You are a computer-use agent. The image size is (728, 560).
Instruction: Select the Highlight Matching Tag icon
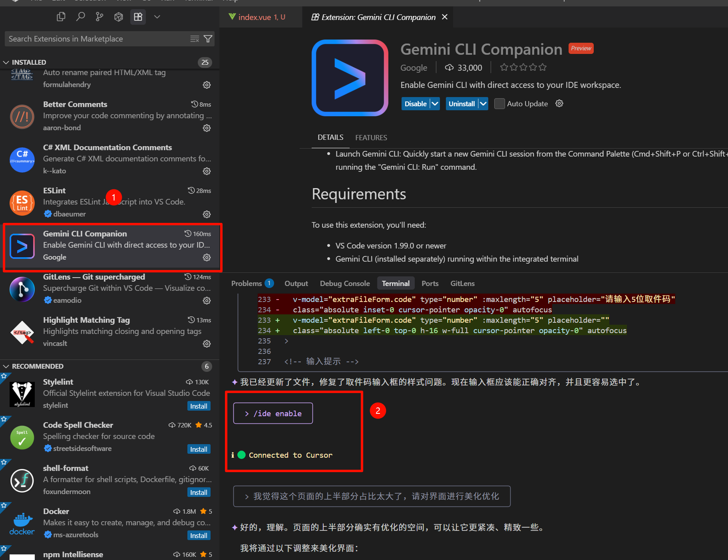22,332
